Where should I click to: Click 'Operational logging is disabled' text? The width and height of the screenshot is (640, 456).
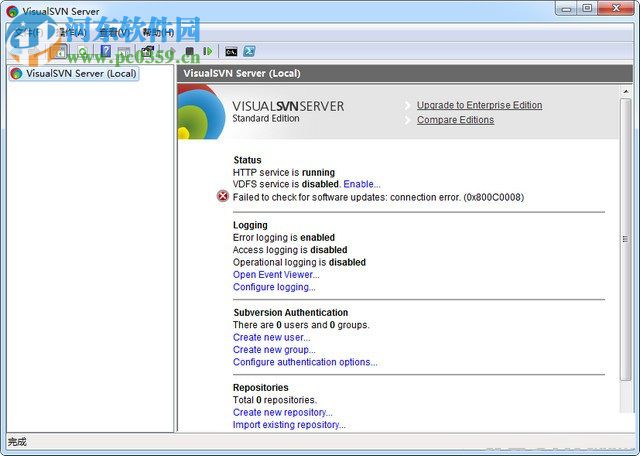(299, 262)
